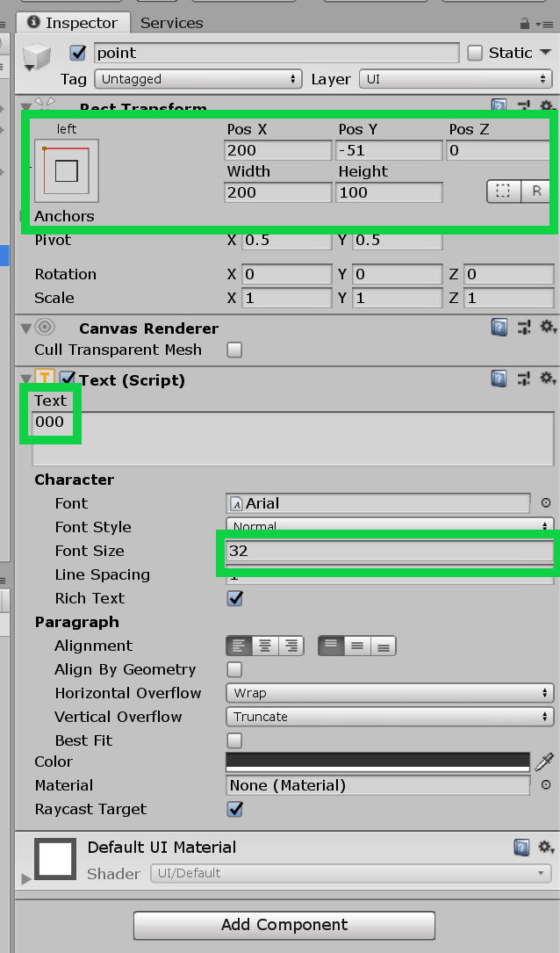Image resolution: width=560 pixels, height=953 pixels.
Task: Open the Tag dropdown
Action: 198,79
